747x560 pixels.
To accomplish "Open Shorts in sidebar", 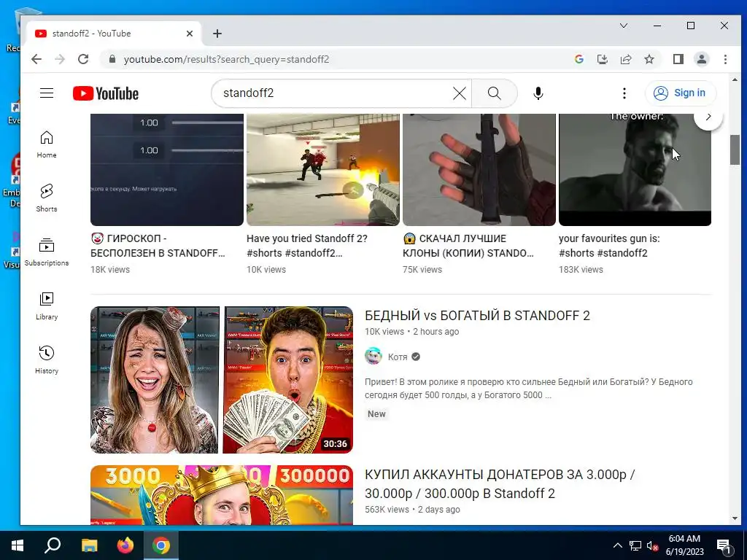I will point(46,198).
